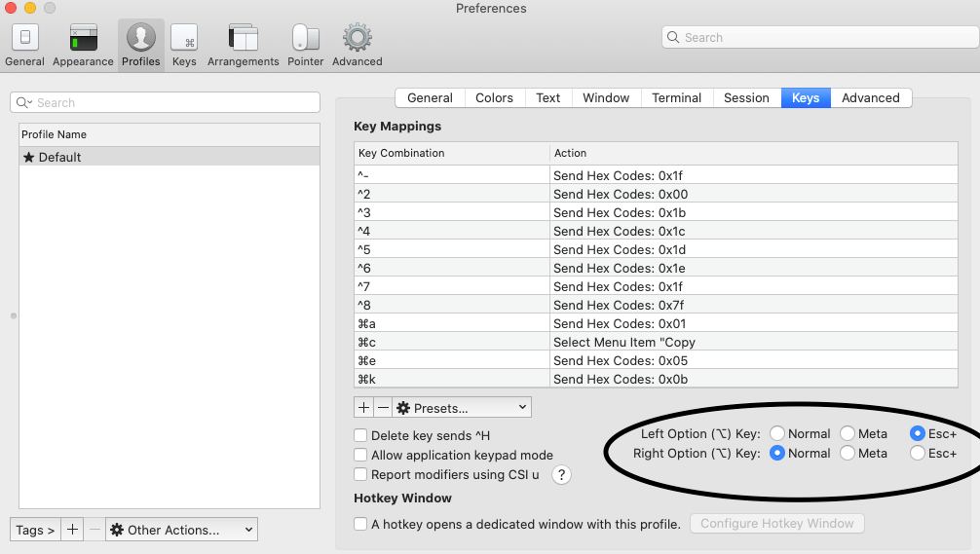The height and width of the screenshot is (554, 980).
Task: Switch to the Terminal tab
Action: (676, 98)
